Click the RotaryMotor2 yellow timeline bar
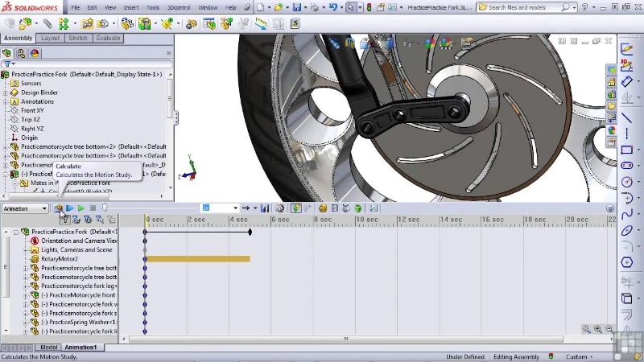The width and height of the screenshot is (644, 362). 197,259
